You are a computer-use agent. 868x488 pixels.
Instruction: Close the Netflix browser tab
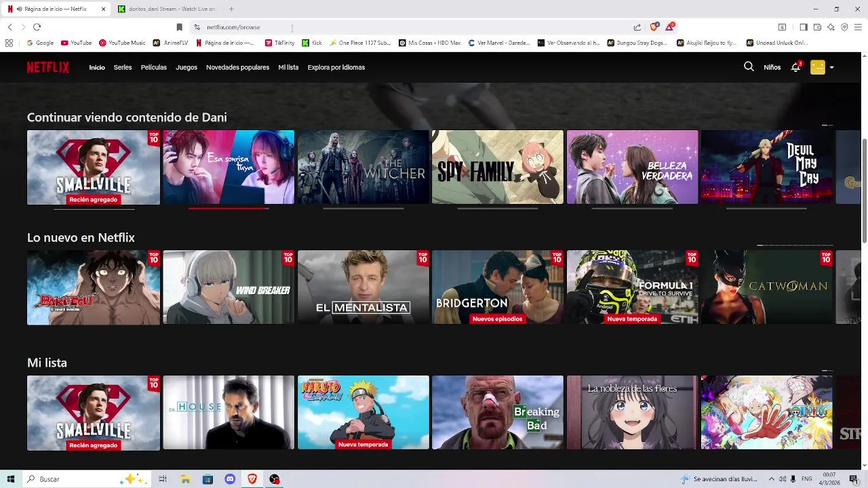[x=104, y=9]
